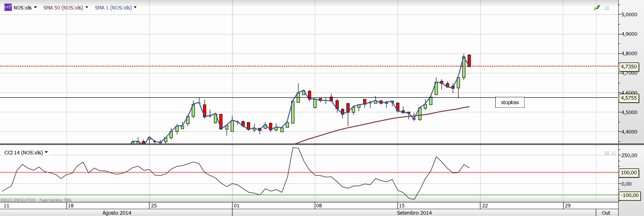Close the CCI indicator panel

click(x=613, y=153)
